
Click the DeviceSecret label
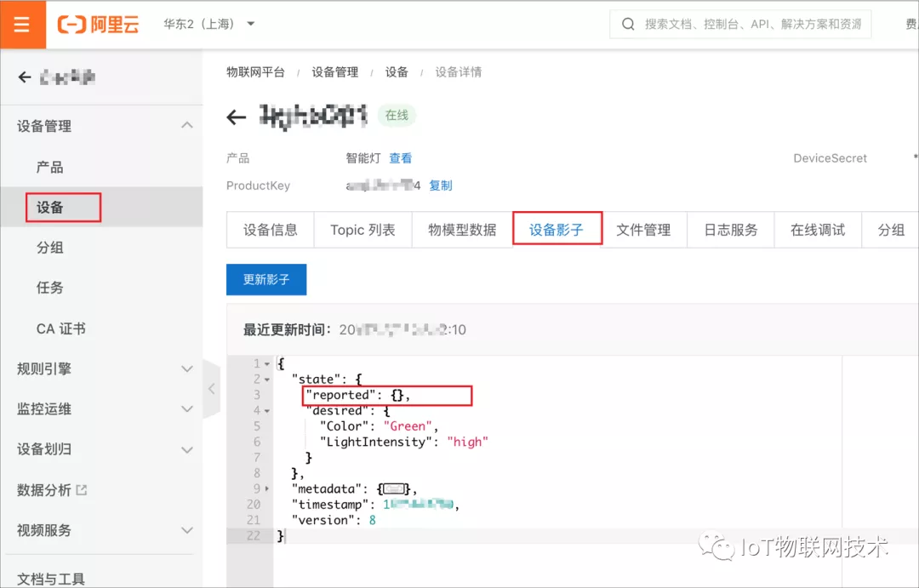tap(830, 158)
